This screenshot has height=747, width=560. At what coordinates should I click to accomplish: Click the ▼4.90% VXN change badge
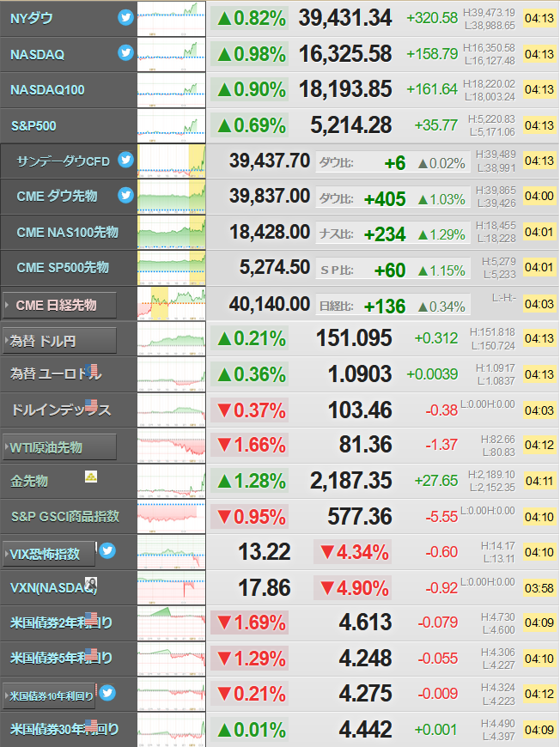pyautogui.click(x=353, y=588)
